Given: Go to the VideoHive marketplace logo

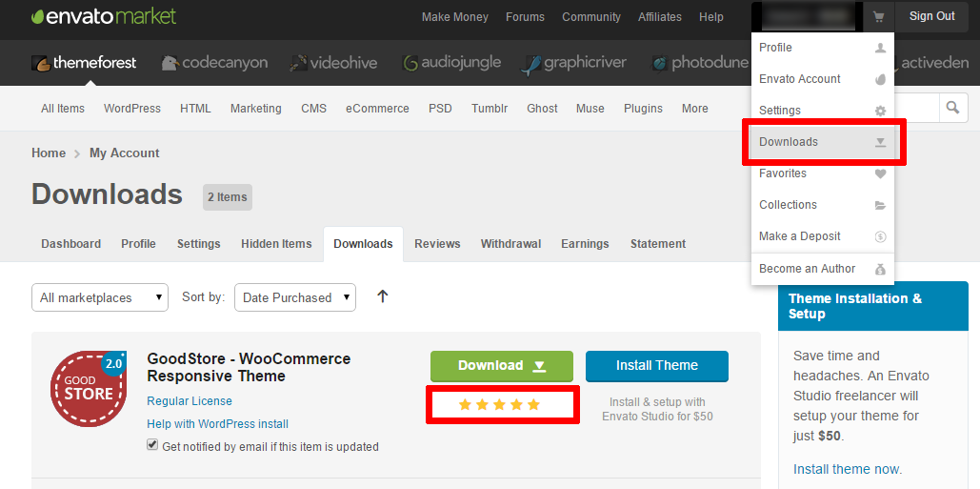Looking at the screenshot, I should [x=334, y=63].
